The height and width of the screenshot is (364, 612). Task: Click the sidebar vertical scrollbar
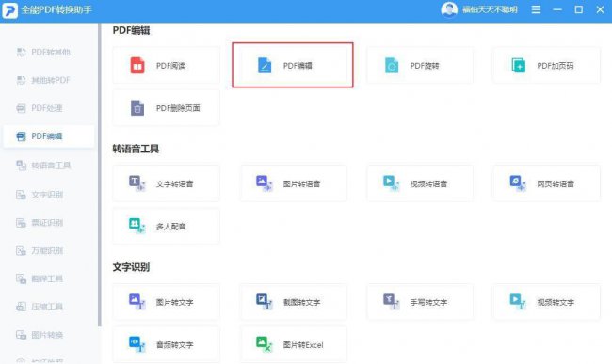coord(100,175)
